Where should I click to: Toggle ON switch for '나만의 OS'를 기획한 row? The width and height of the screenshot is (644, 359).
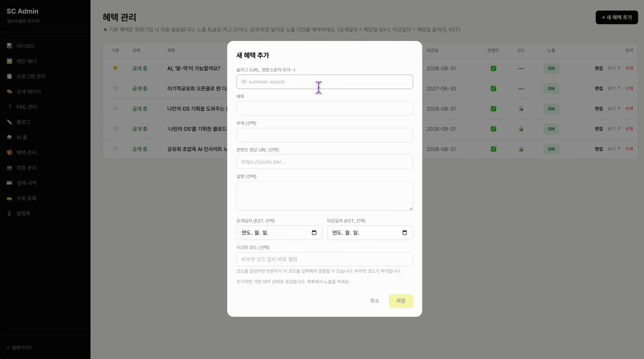[551, 129]
